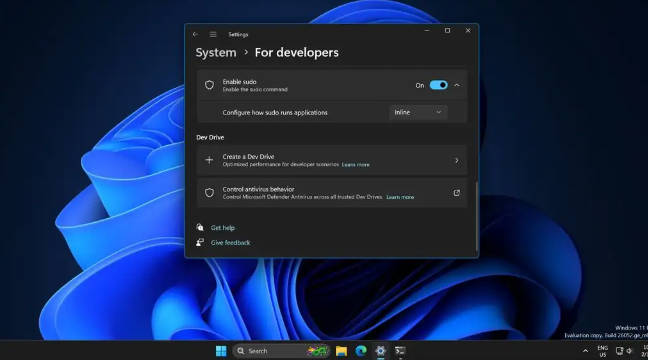The height and width of the screenshot is (360, 648).
Task: Maximize the Settings window
Action: coord(447,31)
